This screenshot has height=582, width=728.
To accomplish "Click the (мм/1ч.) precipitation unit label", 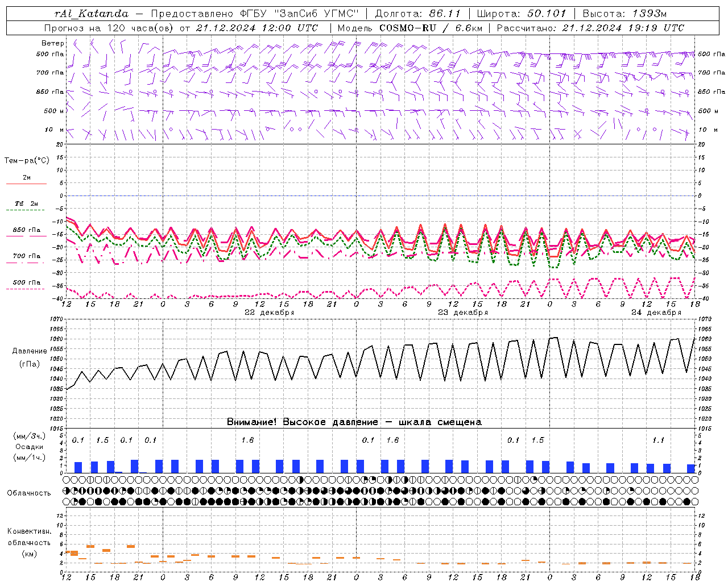I will point(29,458).
